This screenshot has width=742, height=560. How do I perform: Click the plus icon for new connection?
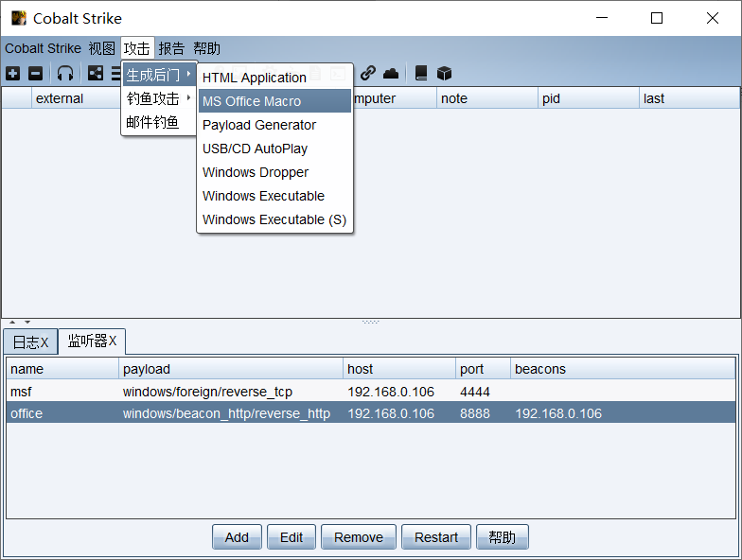click(12, 74)
